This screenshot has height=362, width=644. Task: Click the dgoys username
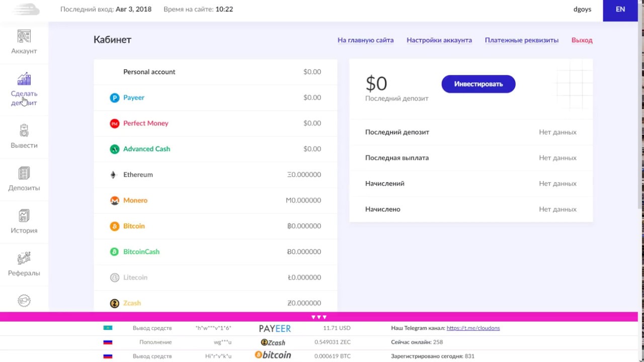point(582,9)
